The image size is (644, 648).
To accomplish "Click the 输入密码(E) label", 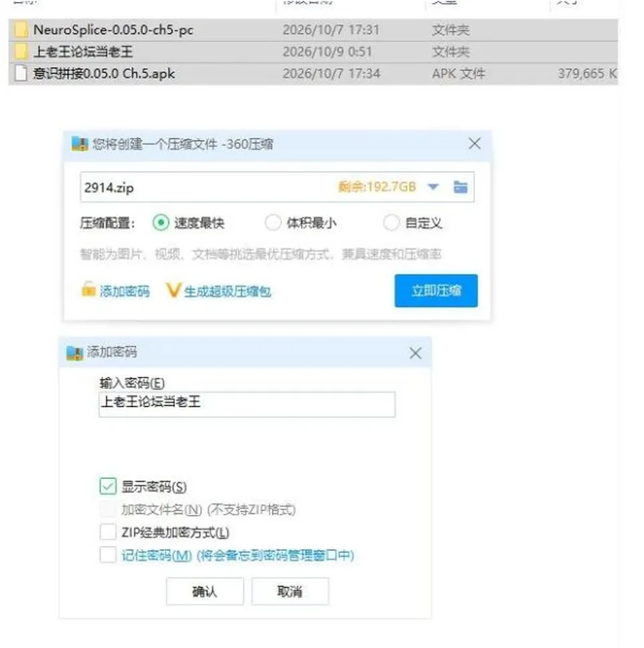I will [x=132, y=383].
